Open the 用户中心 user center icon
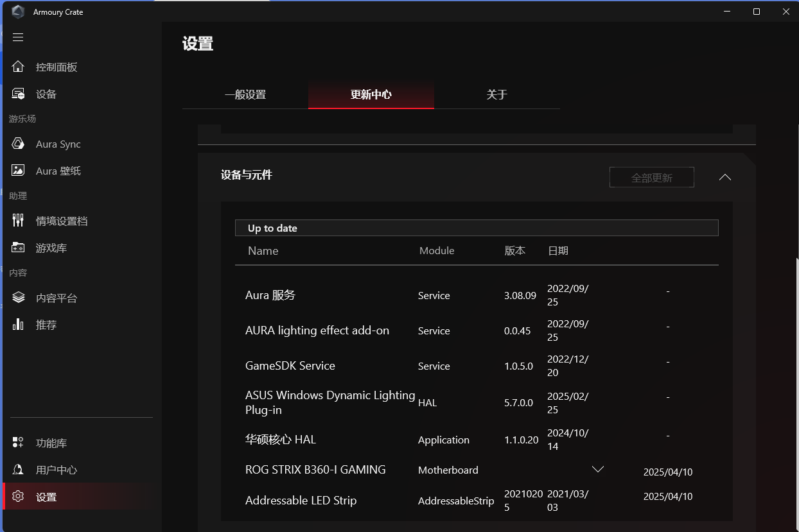The height and width of the screenshot is (532, 799). [18, 470]
